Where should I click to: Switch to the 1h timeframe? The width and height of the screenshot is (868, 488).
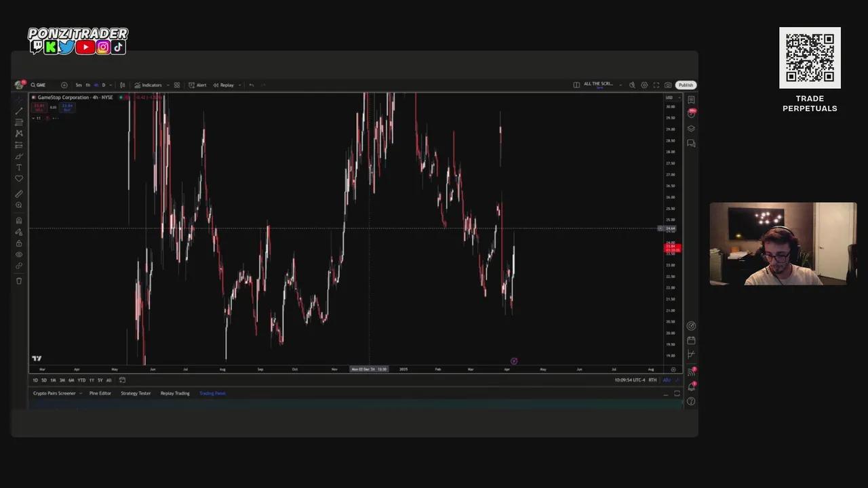point(87,85)
